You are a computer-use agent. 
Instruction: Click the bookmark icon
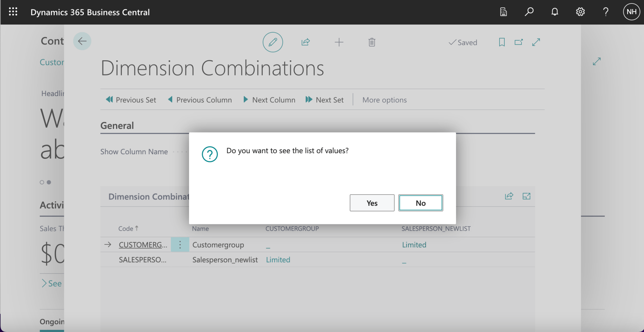click(x=502, y=42)
